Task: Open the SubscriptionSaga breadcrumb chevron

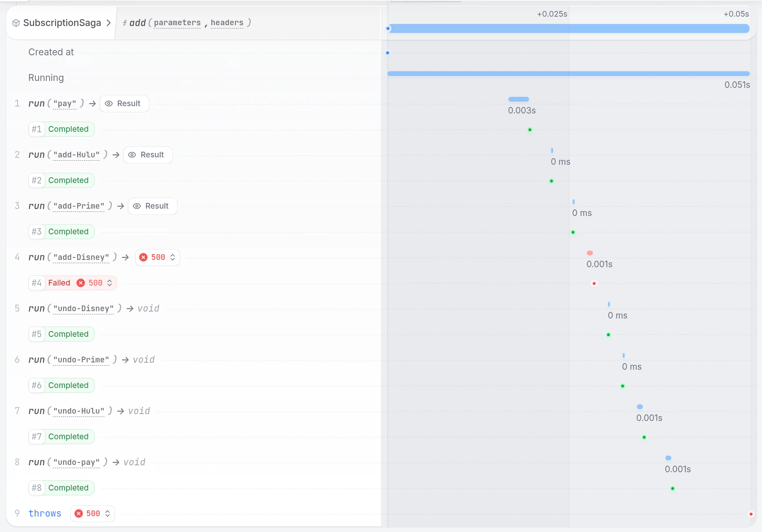Action: click(x=109, y=23)
